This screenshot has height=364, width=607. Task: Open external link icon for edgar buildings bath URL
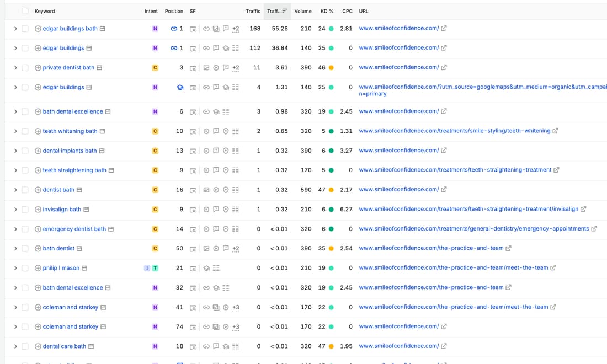tap(444, 28)
